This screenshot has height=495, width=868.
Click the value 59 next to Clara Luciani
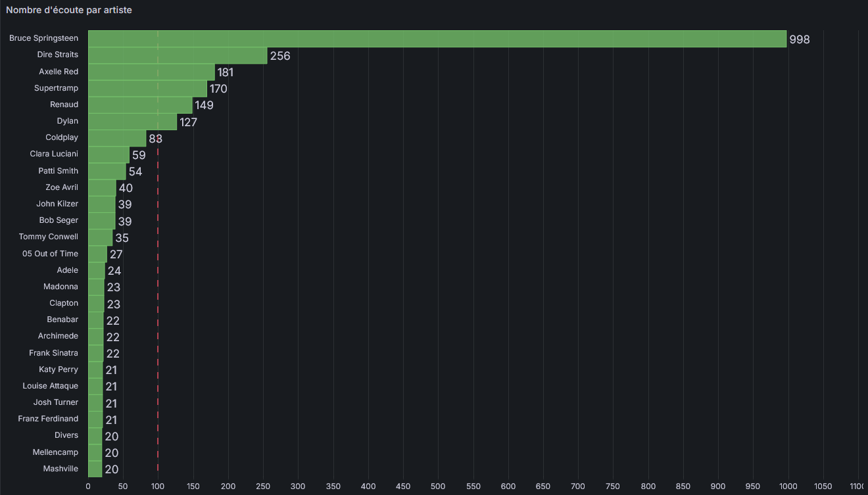pos(139,156)
